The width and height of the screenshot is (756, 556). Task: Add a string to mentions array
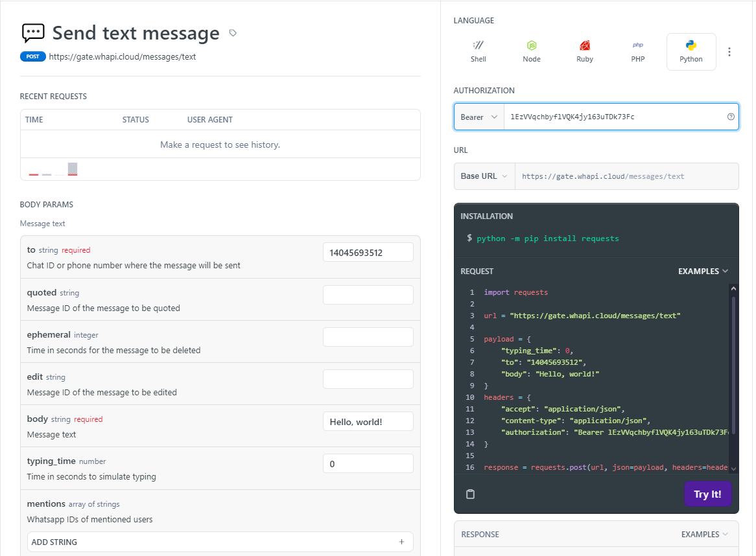coord(220,542)
